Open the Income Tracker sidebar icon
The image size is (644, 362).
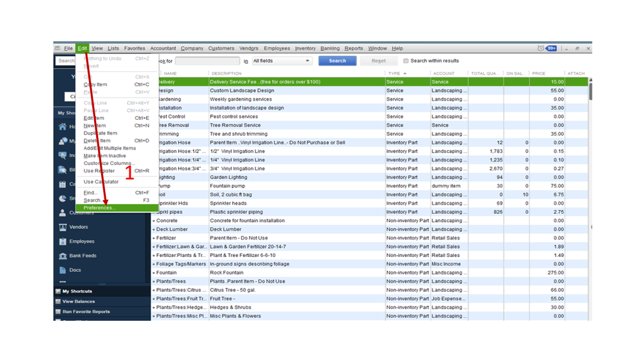click(x=63, y=155)
